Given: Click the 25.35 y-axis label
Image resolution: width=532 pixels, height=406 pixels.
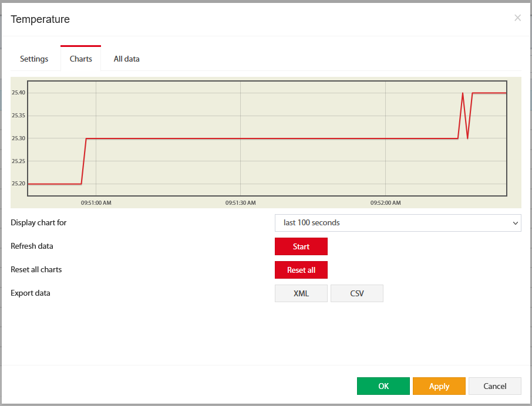Looking at the screenshot, I should coord(18,116).
